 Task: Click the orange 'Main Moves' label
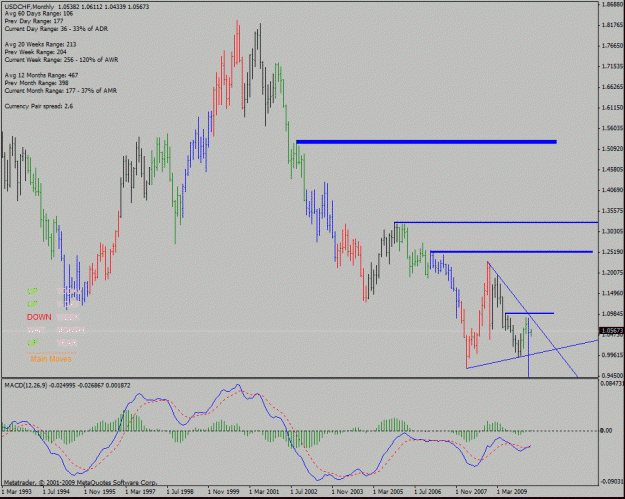click(x=51, y=359)
